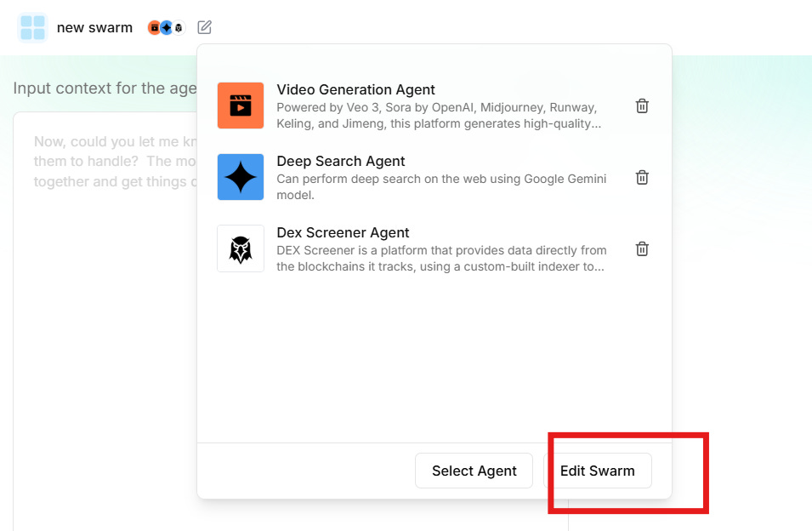Click the Dex Screener Agent owl icon
The width and height of the screenshot is (812, 531).
point(241,248)
